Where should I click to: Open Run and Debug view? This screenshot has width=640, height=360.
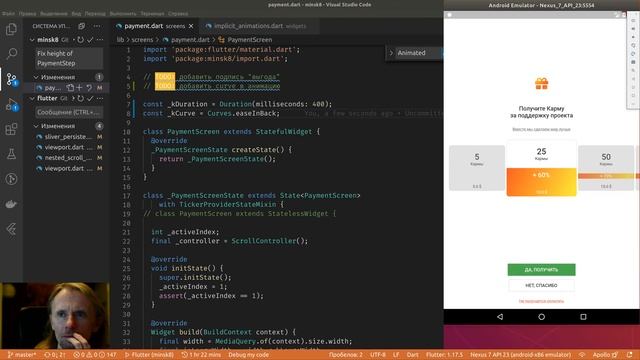tap(11, 105)
